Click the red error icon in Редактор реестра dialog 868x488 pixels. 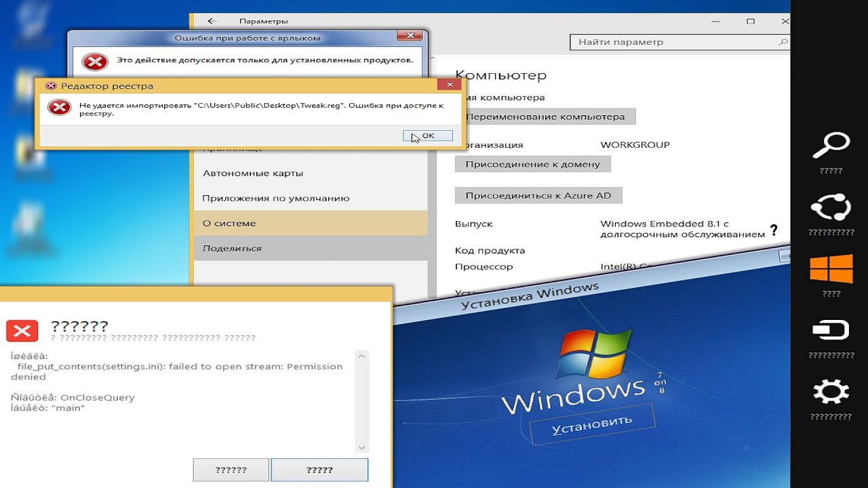pos(60,107)
